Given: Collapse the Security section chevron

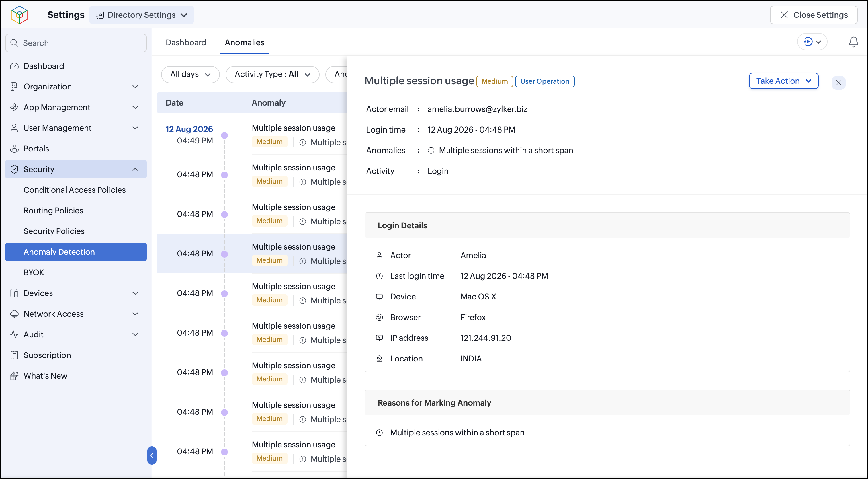Looking at the screenshot, I should pyautogui.click(x=136, y=169).
